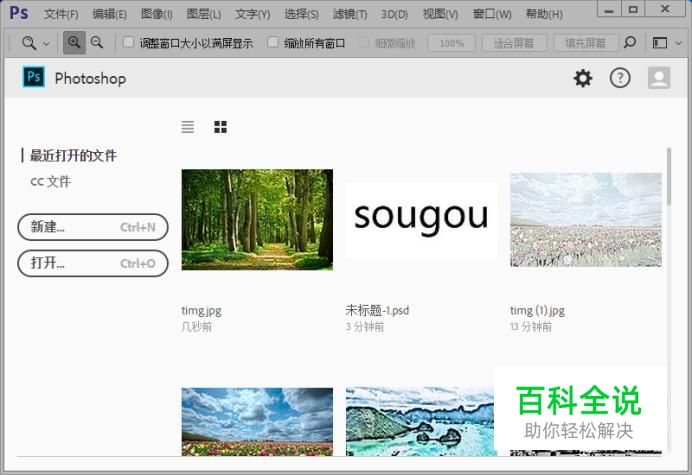692x475 pixels.
Task: Click the file name timg.jpg
Action: pos(201,311)
